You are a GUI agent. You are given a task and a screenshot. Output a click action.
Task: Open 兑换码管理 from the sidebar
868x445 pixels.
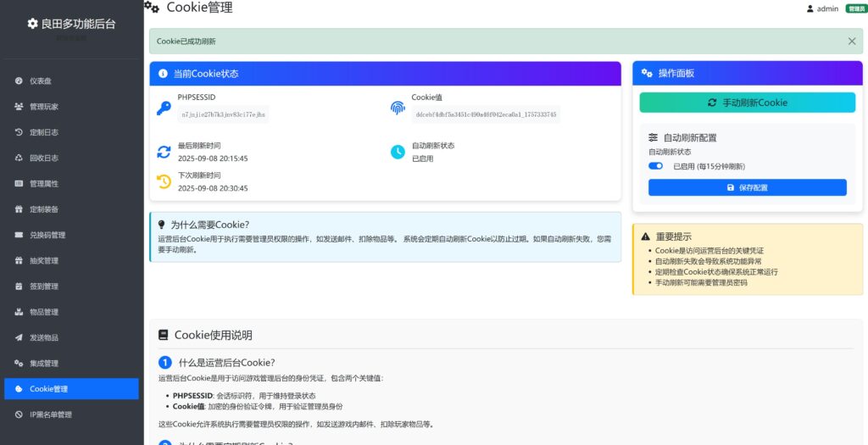[47, 235]
